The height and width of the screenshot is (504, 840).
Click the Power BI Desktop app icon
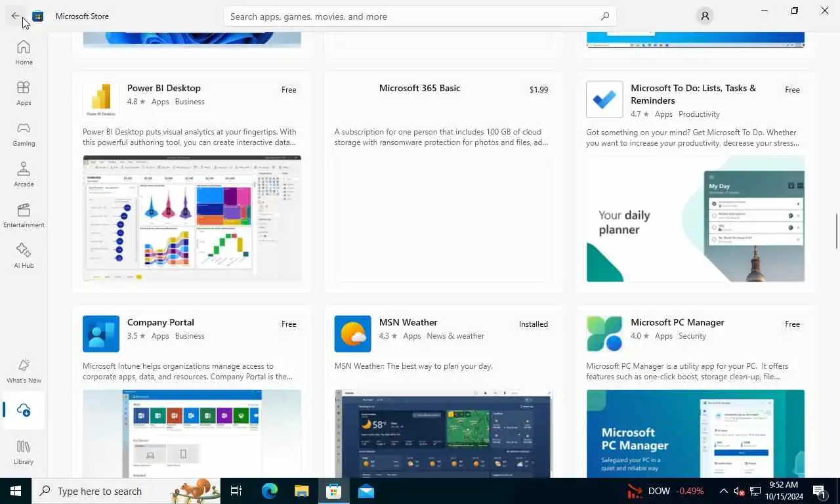[x=101, y=100]
